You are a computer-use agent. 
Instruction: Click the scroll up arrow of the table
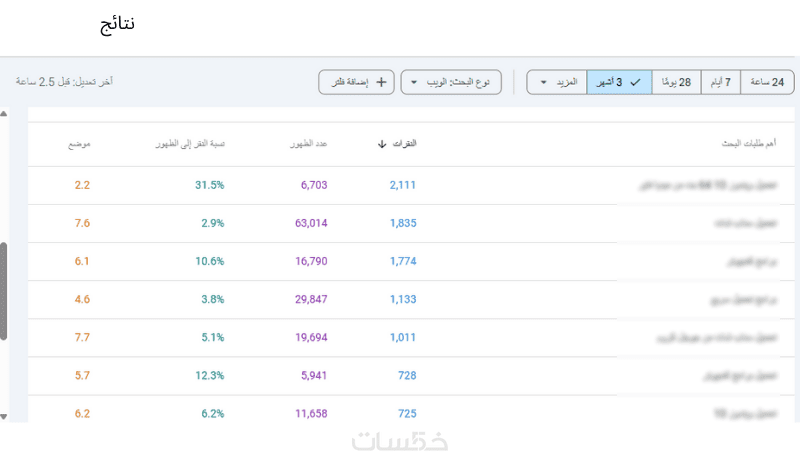point(4,113)
